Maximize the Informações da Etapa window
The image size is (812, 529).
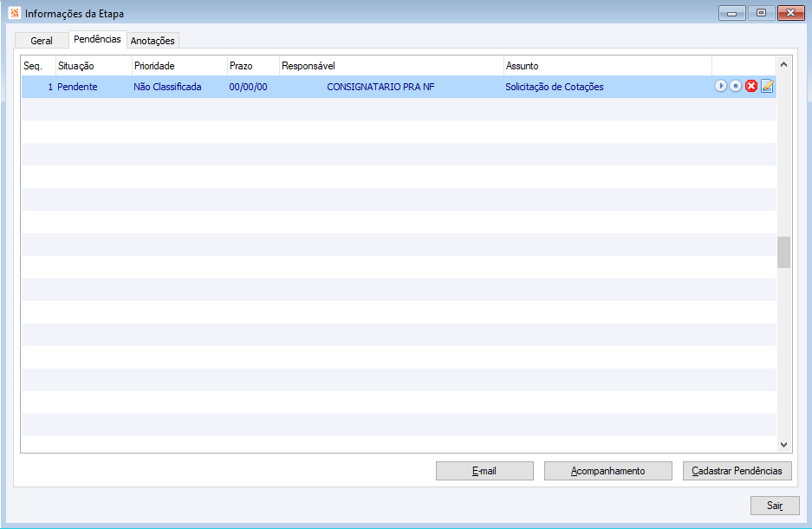pyautogui.click(x=761, y=13)
